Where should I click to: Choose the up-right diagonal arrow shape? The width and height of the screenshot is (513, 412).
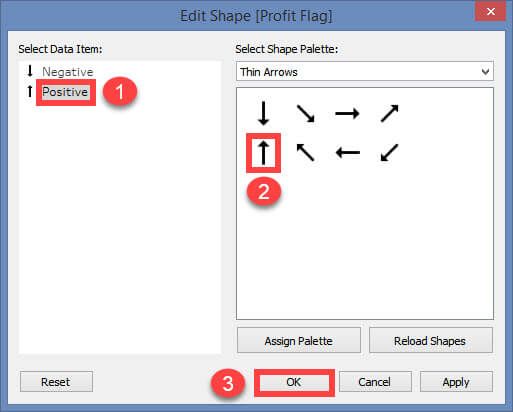[x=389, y=113]
